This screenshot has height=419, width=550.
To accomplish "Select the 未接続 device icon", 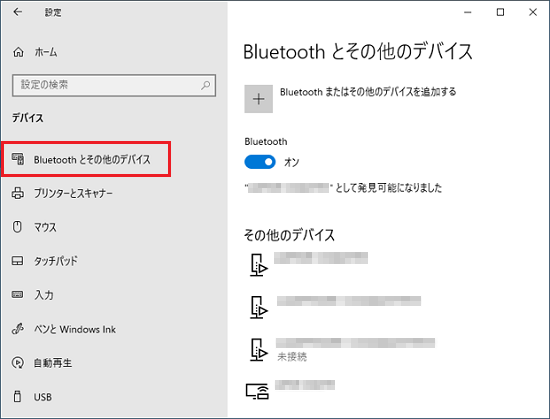I will point(259,350).
